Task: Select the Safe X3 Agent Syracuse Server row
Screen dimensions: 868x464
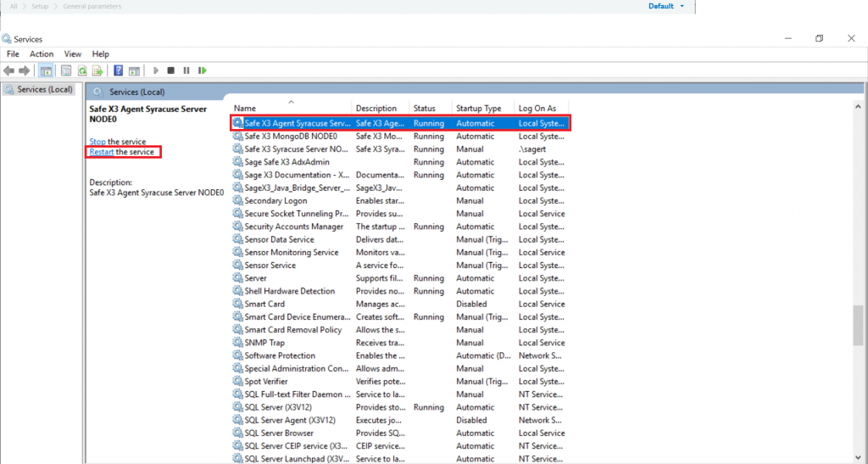Action: pos(400,124)
